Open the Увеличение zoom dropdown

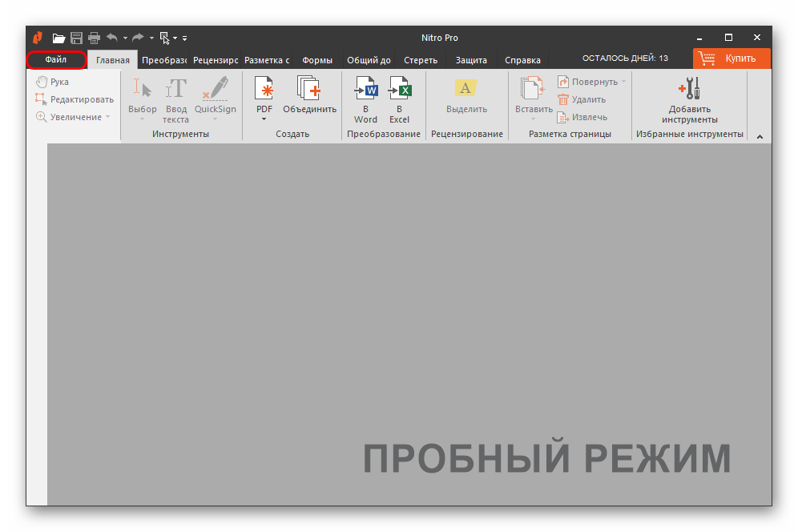[74, 117]
